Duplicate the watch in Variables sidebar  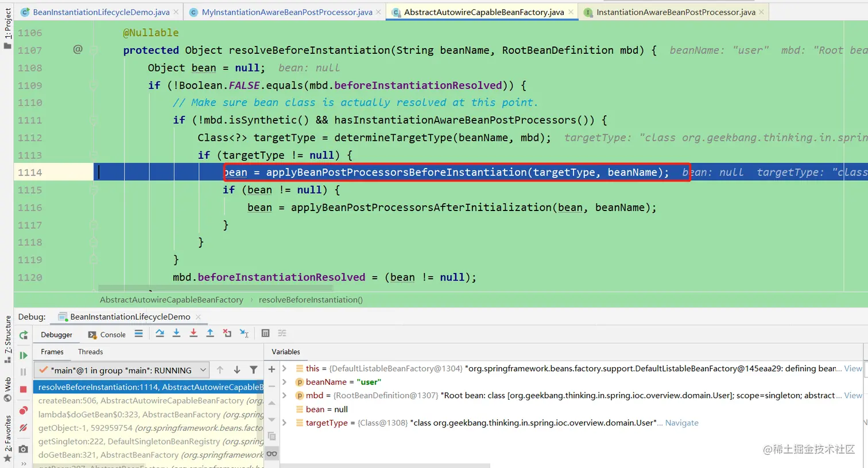272,436
